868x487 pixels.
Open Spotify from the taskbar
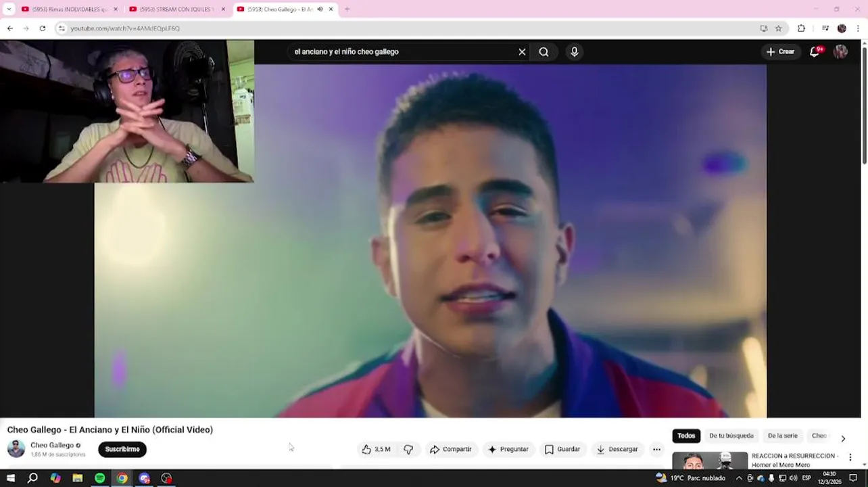click(99, 478)
